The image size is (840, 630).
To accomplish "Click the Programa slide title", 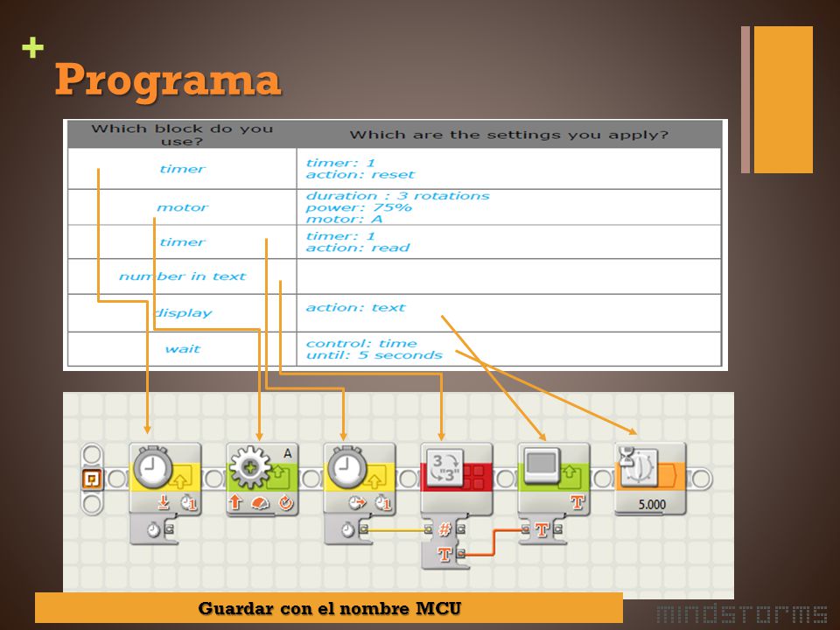I will [x=168, y=80].
